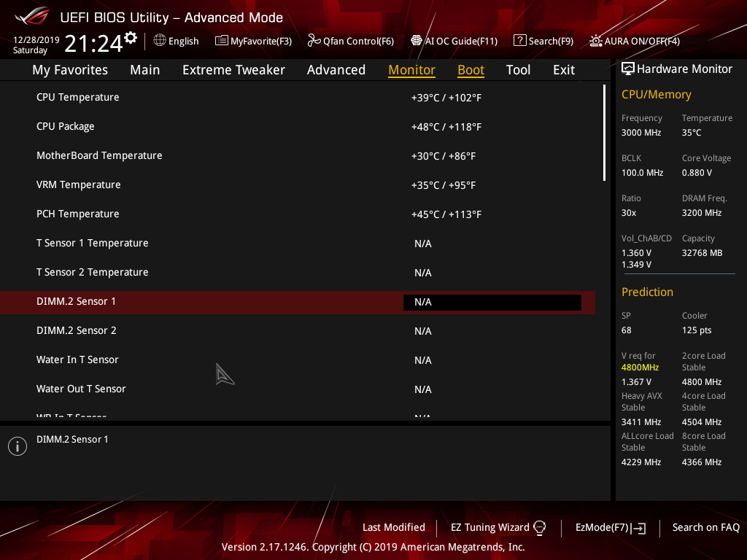
Task: Click the +39°C / +102°F value
Action: 446,98
